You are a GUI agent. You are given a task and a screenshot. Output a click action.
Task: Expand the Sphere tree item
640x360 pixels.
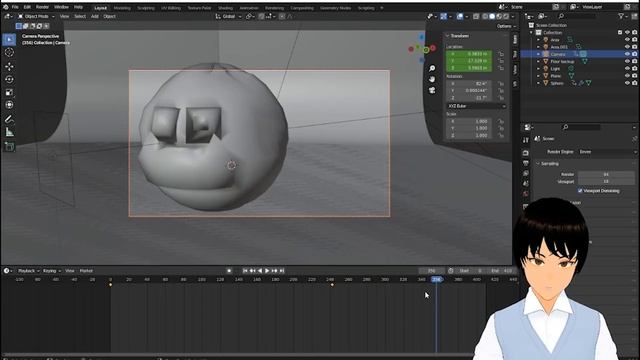(x=538, y=83)
